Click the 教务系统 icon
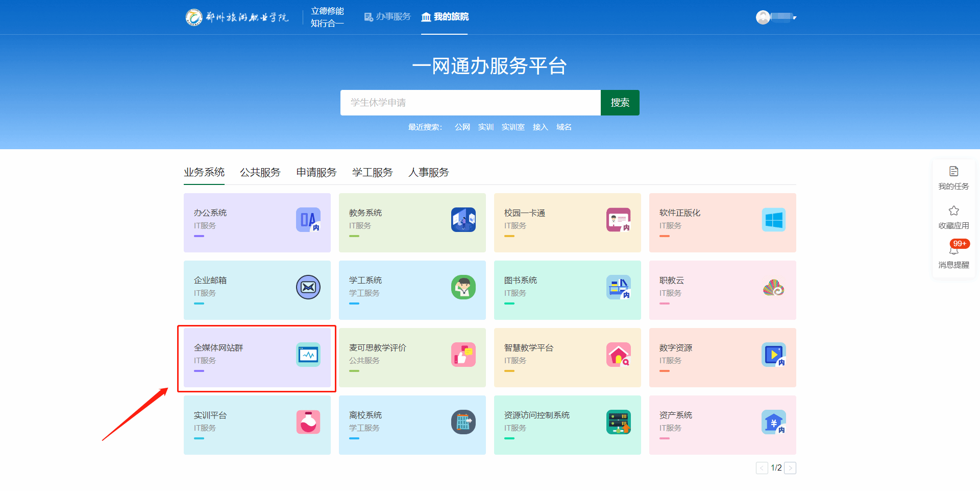 point(463,220)
